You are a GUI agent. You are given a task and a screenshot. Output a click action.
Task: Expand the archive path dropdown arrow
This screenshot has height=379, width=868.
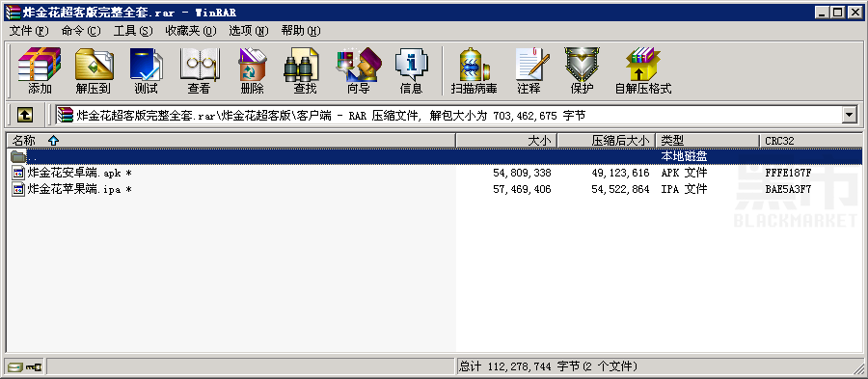849,115
